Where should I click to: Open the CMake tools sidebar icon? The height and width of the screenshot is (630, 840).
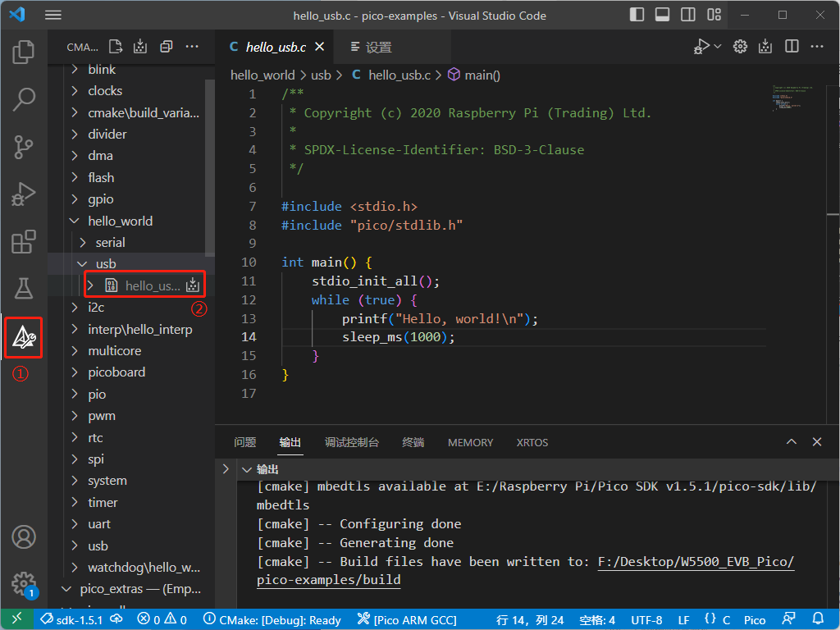(24, 337)
